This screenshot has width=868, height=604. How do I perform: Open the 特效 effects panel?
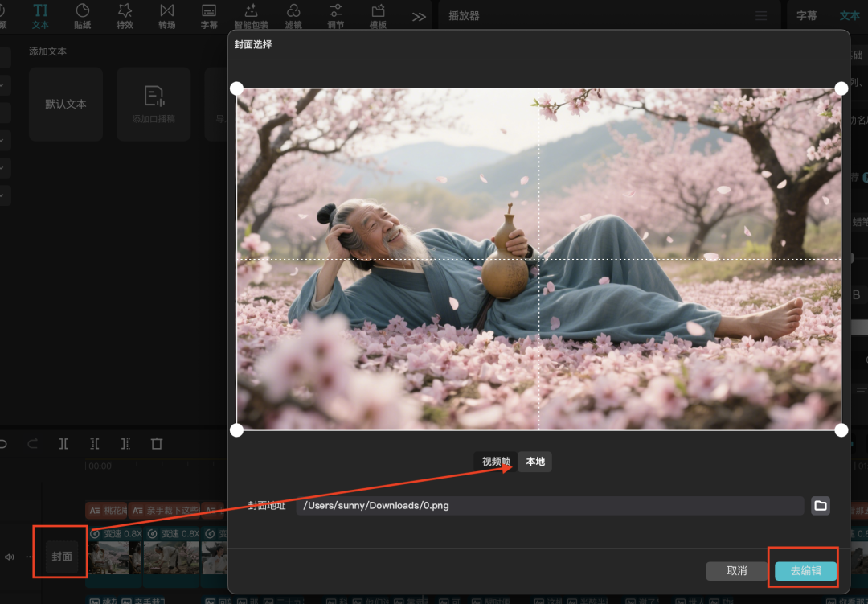(124, 16)
